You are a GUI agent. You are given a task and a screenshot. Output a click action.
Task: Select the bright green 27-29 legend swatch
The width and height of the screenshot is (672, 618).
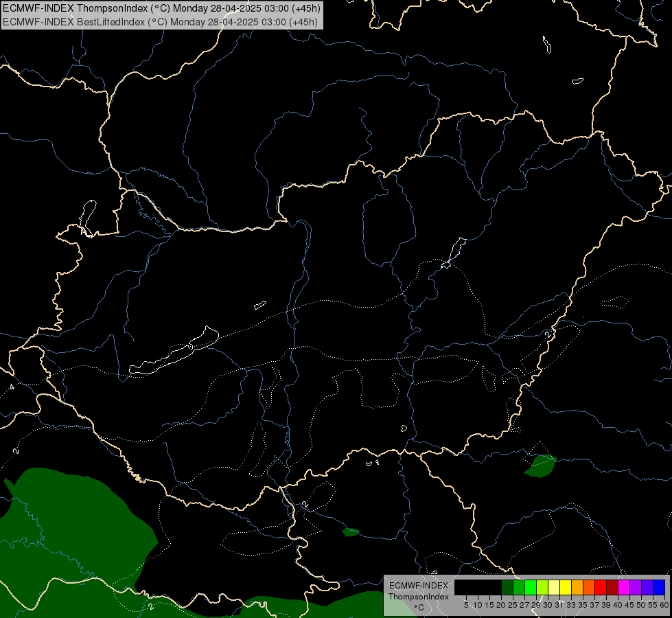(x=531, y=587)
